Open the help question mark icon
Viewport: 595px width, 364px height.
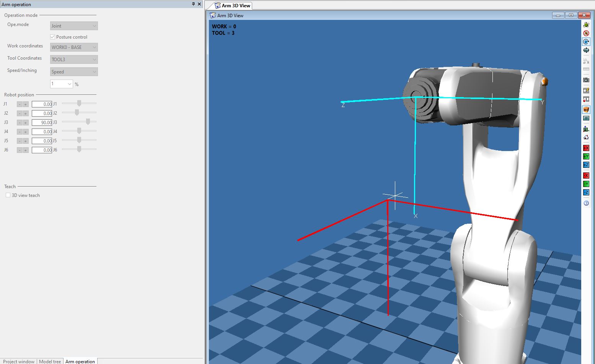586,203
